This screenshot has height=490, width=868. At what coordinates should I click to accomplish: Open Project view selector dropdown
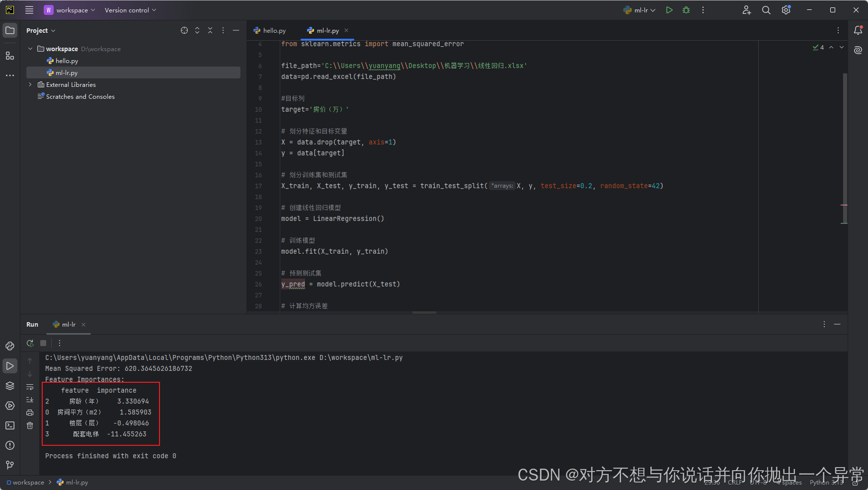[x=41, y=30]
